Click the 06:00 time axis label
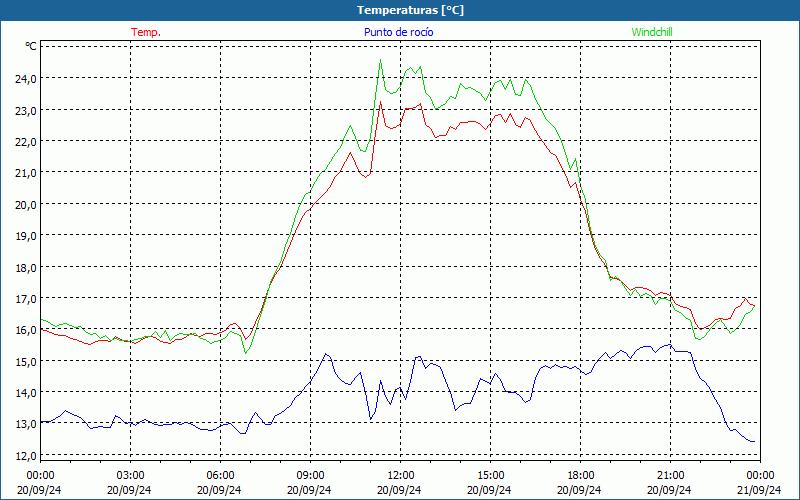 coord(220,476)
